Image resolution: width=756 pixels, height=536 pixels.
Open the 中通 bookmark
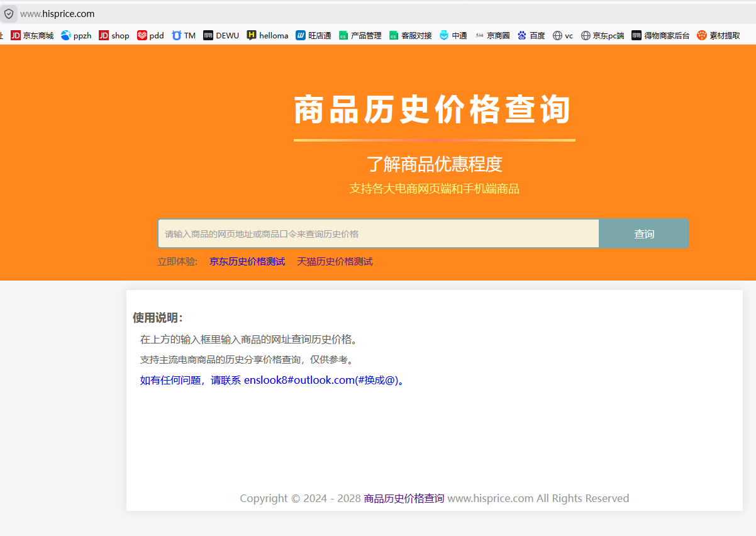(x=453, y=36)
